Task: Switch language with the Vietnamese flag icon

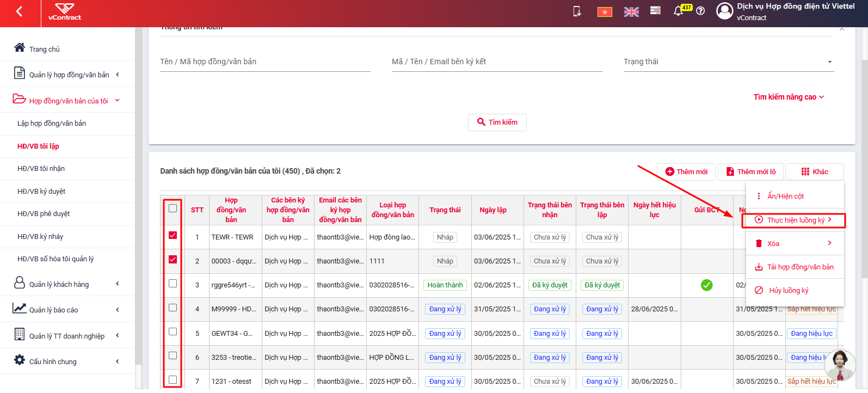Action: click(605, 12)
